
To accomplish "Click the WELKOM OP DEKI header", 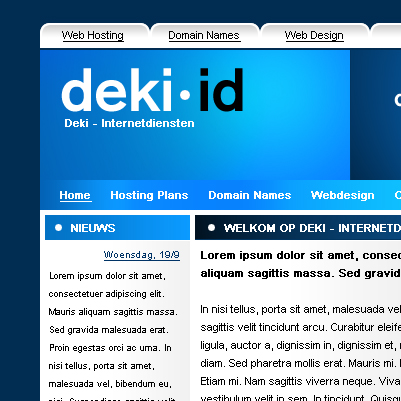I will (298, 228).
